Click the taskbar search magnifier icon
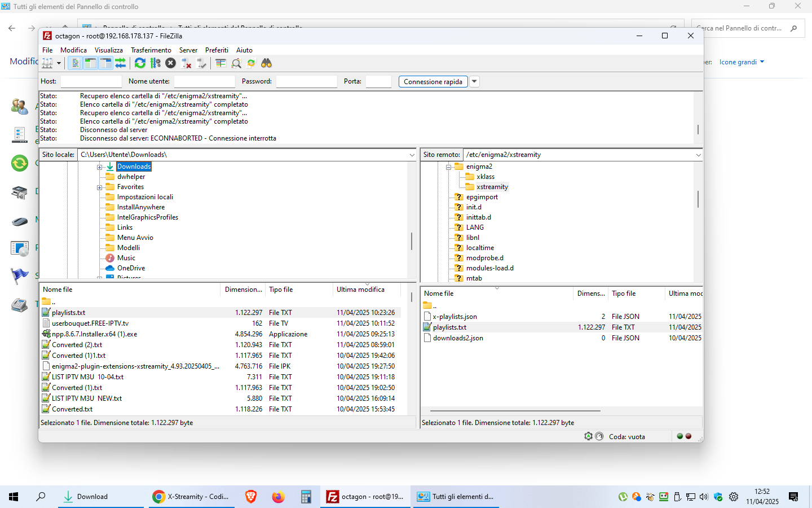The image size is (812, 508). pos(41,497)
